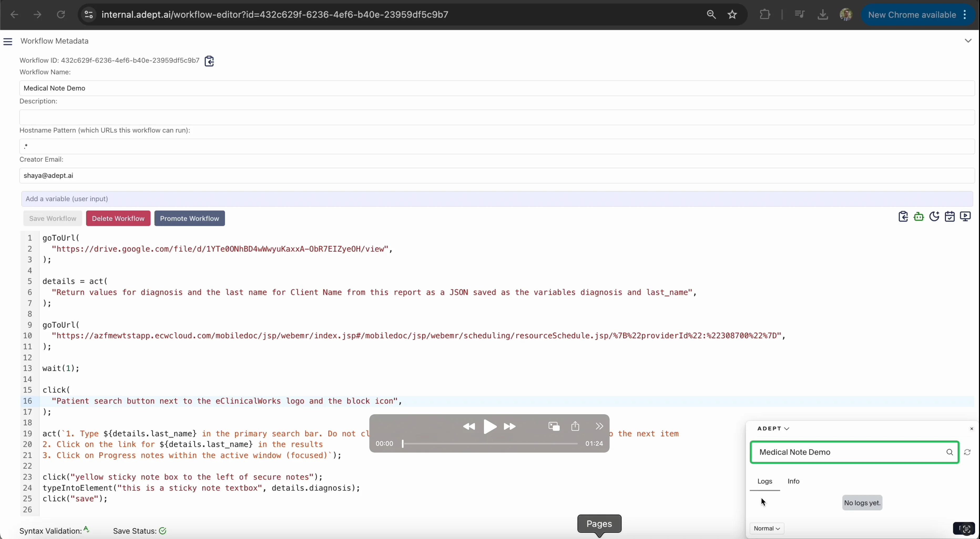Play the video overlay

[x=490, y=427]
